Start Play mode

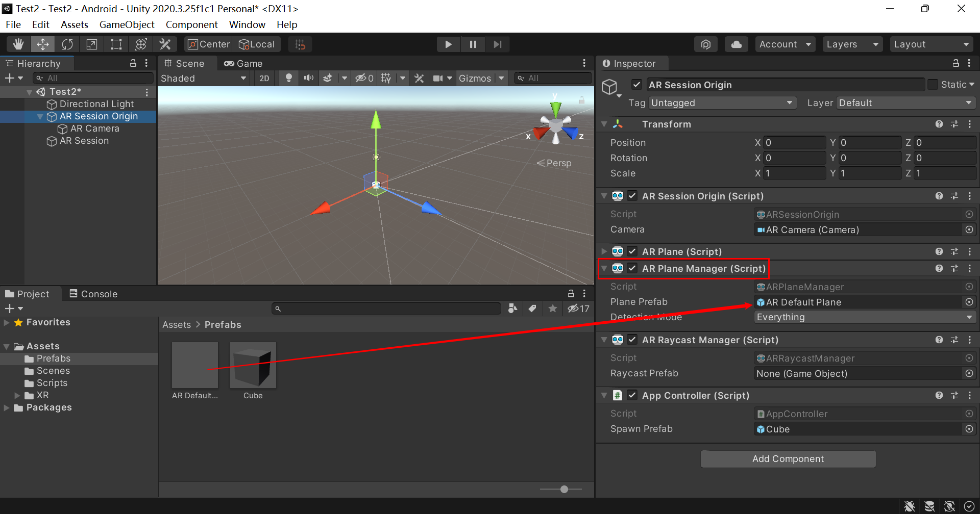[448, 44]
